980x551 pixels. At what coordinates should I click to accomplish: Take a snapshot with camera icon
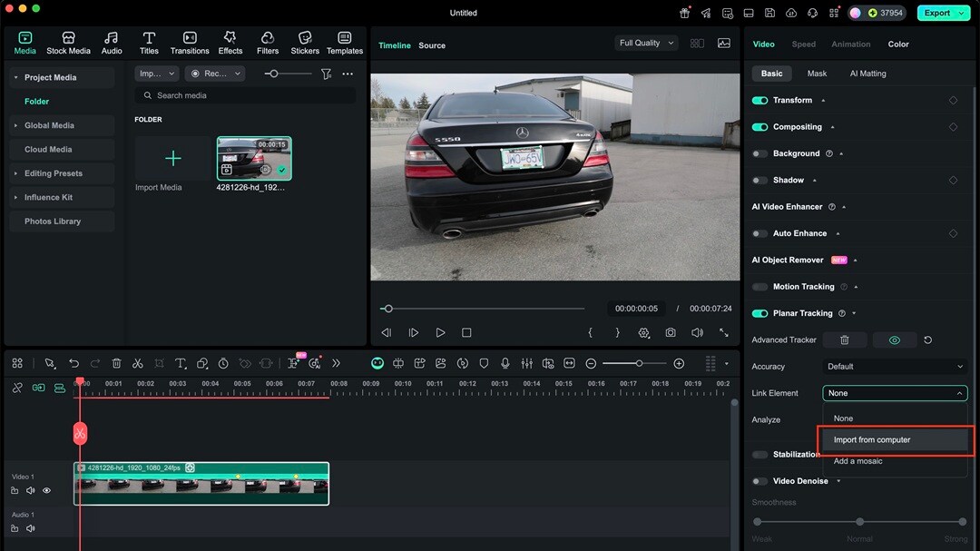(670, 333)
